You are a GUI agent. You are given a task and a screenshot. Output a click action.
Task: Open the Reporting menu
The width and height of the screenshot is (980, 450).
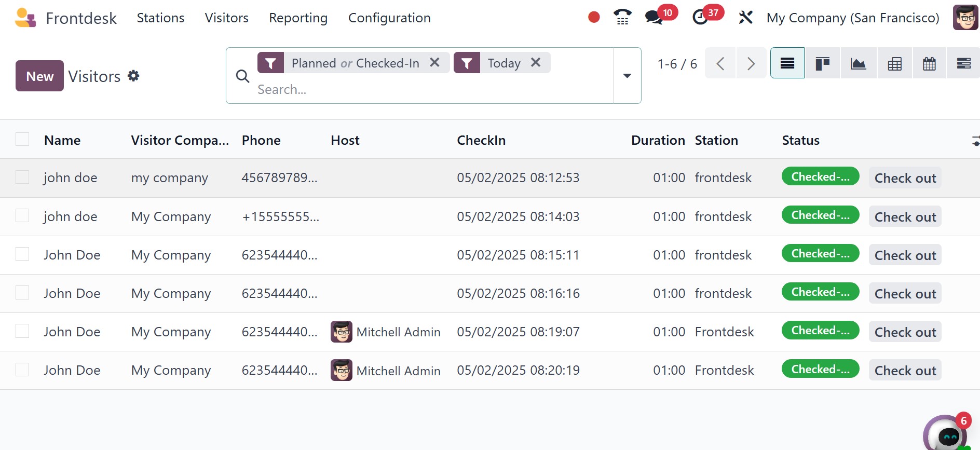[x=298, y=18]
